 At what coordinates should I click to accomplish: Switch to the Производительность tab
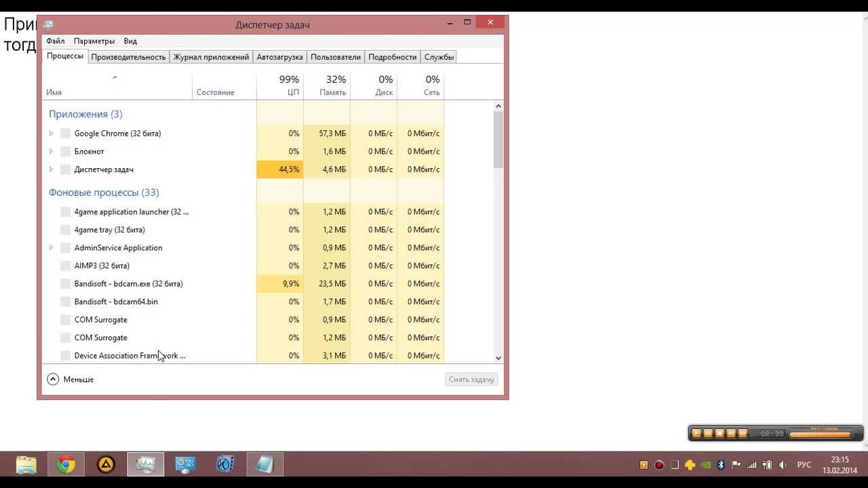pos(128,57)
